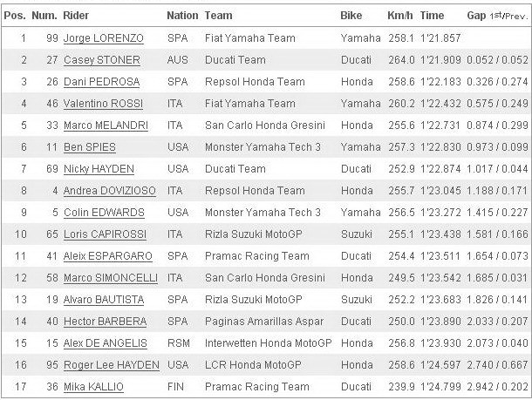Image resolution: width=532 pixels, height=400 pixels.
Task: Open Dani PEDROSA rider page
Action: tap(102, 82)
